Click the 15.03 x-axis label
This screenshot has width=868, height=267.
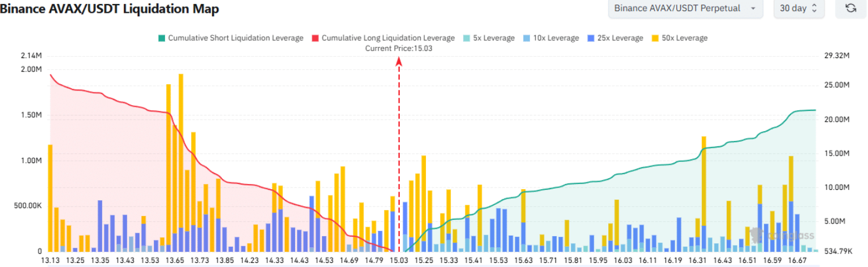coord(399,261)
